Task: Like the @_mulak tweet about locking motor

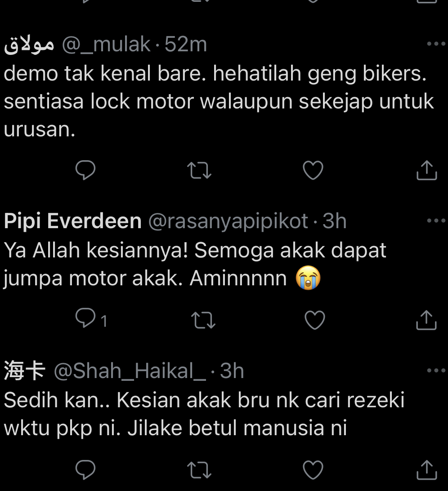Action: tap(313, 170)
